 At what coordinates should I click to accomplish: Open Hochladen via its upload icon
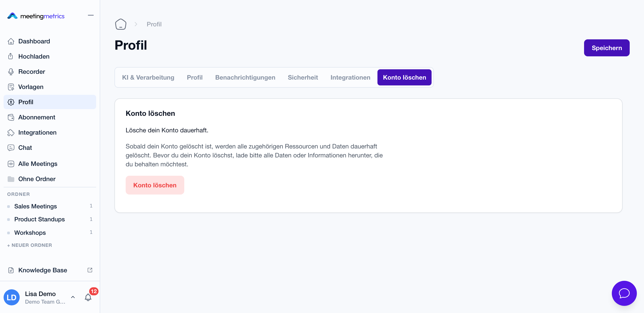[11, 57]
